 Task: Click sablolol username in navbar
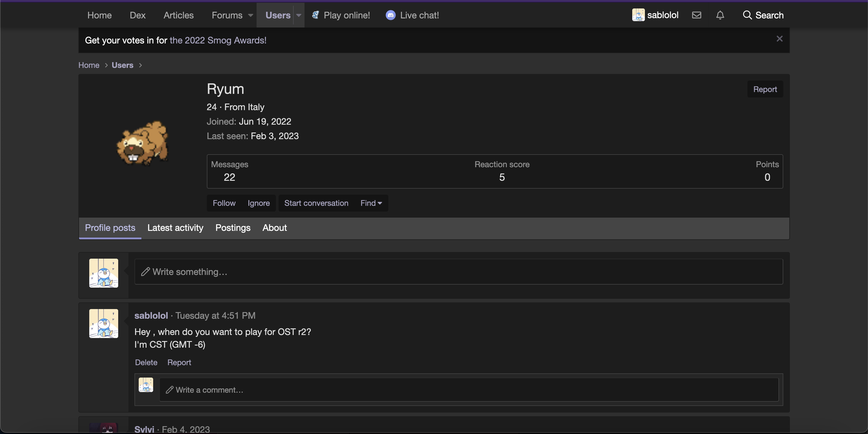coord(662,15)
